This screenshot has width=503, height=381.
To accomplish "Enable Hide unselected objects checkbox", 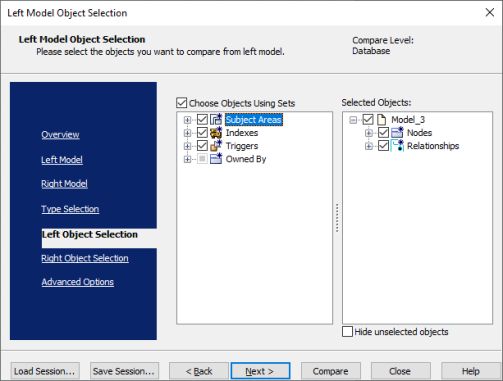I will point(347,332).
